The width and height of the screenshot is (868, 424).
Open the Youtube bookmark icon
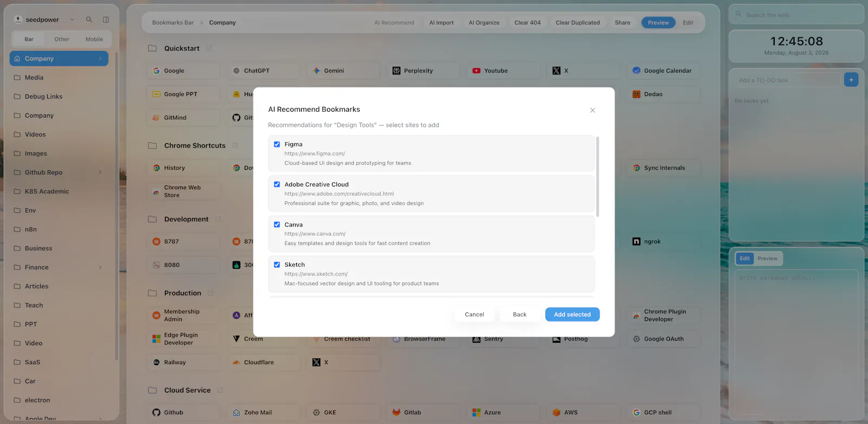click(476, 70)
